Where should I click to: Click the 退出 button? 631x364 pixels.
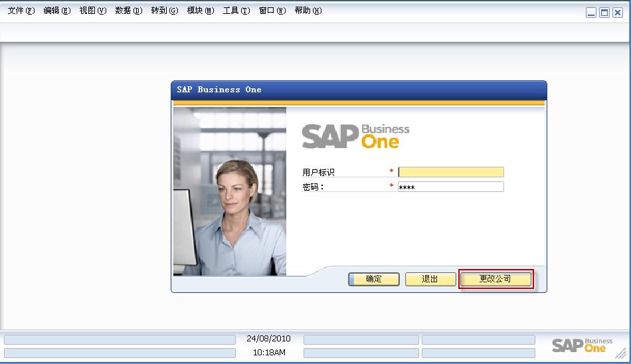pyautogui.click(x=430, y=279)
